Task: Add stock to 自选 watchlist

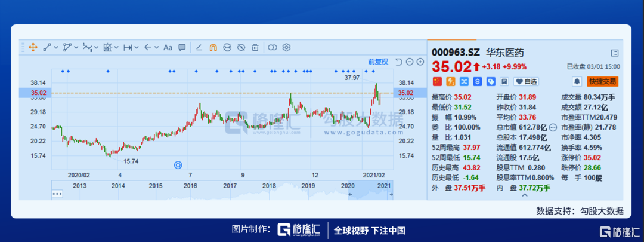Action: point(526,81)
